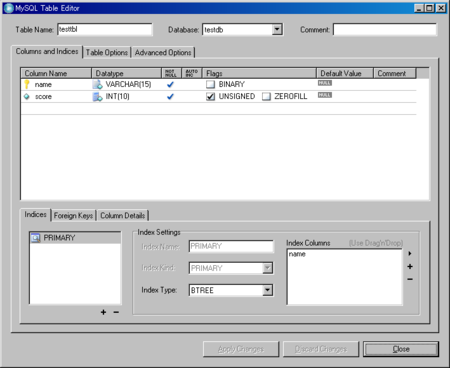Click the Flags column header
Screen dimensions: 450x368
(x=259, y=73)
